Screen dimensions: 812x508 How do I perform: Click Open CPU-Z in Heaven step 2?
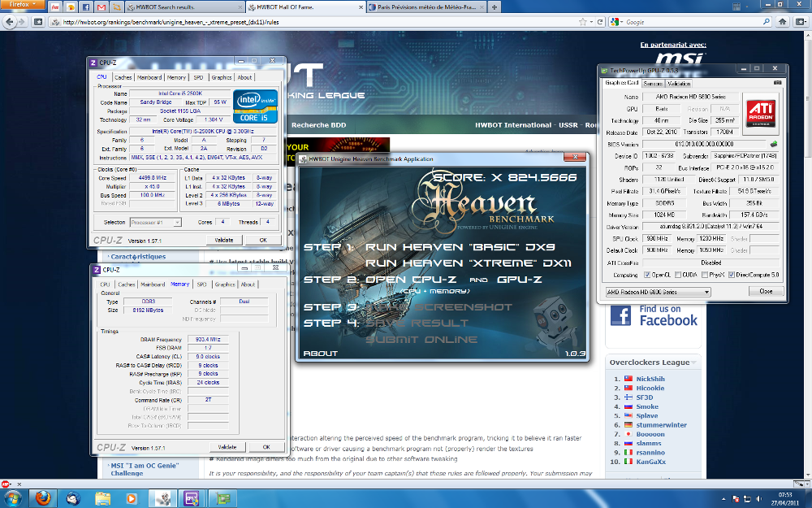411,280
